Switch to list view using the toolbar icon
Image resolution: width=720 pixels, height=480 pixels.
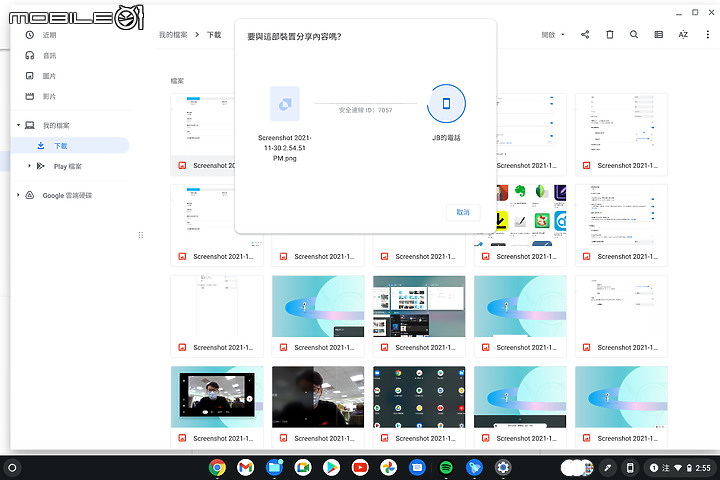(658, 34)
